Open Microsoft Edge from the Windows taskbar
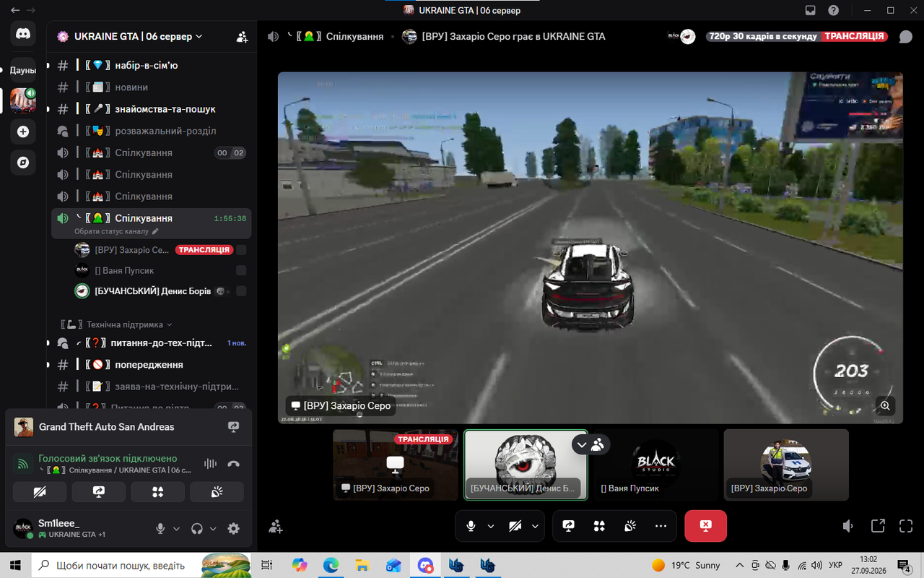Viewport: 924px width, 578px height. coord(331,565)
